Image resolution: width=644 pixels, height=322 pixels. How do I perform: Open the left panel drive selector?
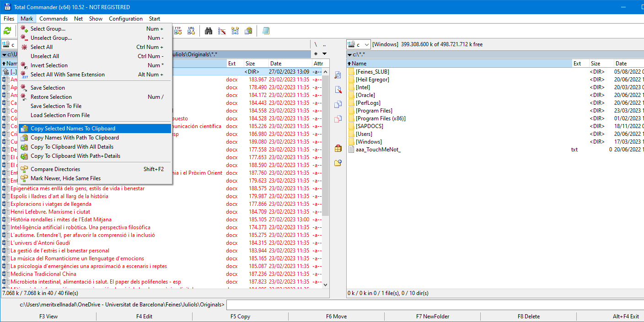(x=9, y=45)
